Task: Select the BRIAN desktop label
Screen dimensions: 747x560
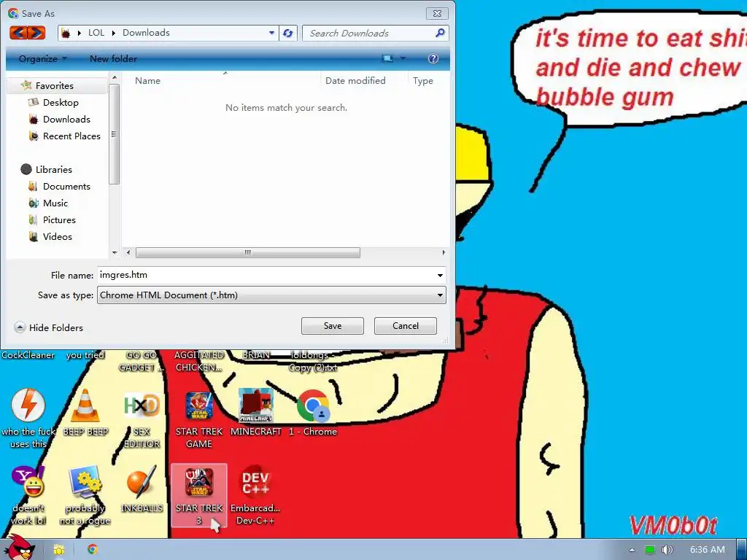Action: point(256,355)
